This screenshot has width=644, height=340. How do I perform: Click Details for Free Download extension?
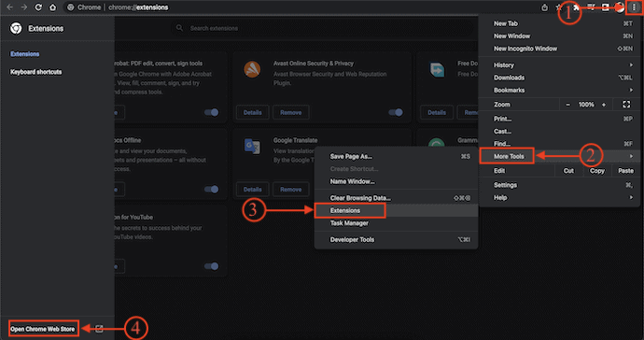tap(437, 112)
